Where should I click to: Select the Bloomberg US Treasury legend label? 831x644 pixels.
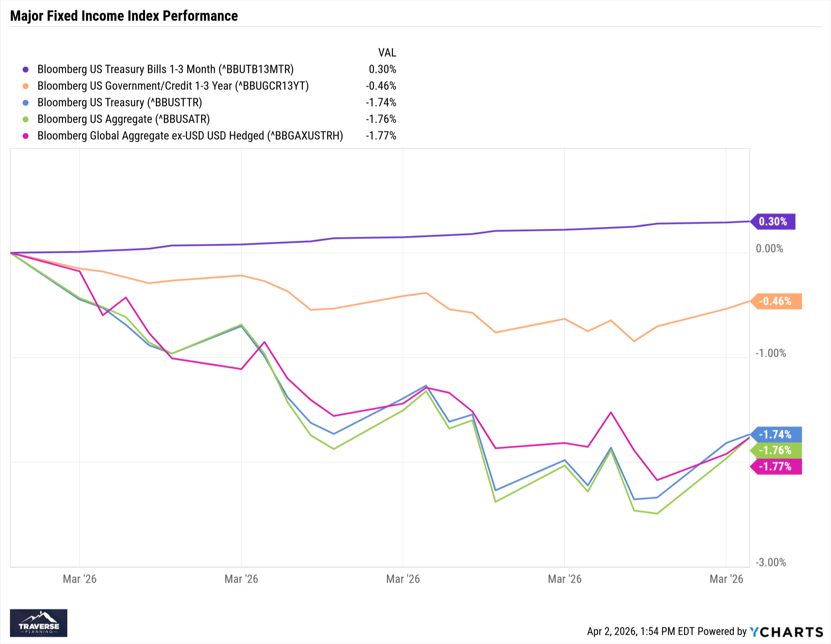point(120,103)
